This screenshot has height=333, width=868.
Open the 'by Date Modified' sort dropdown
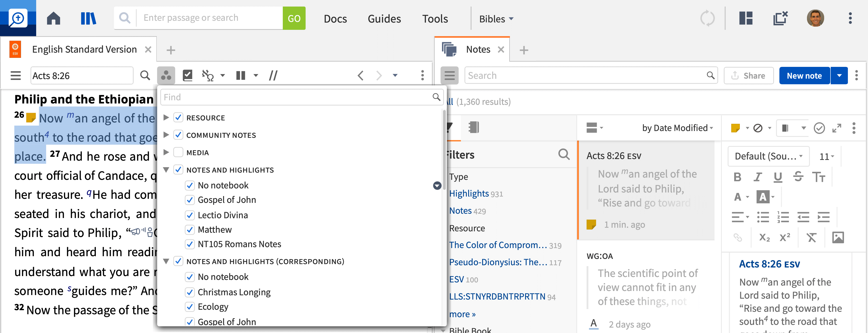(677, 128)
